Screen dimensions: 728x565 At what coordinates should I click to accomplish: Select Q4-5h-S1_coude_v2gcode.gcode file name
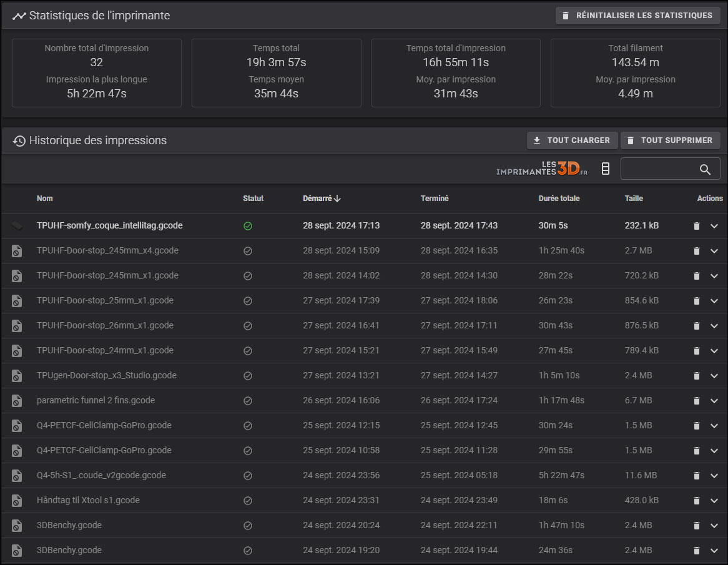point(101,475)
